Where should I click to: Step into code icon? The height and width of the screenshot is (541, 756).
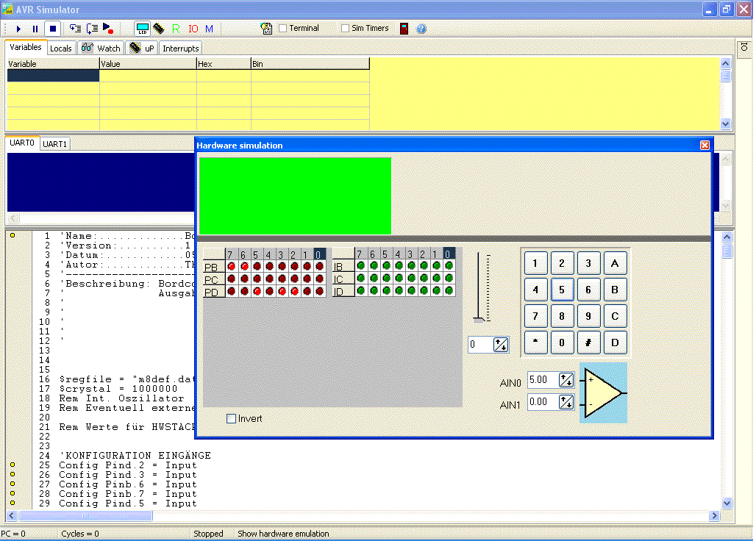pyautogui.click(x=75, y=29)
